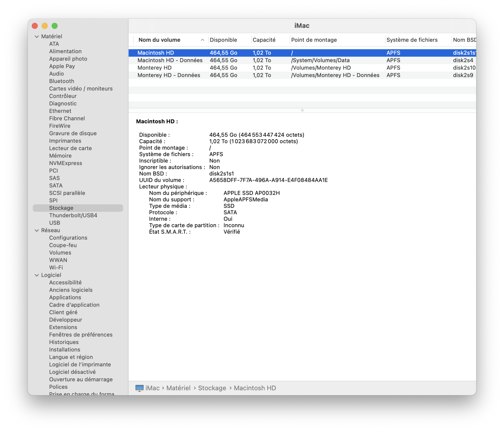Click Stockage in the bottom path bar

pyautogui.click(x=212, y=388)
